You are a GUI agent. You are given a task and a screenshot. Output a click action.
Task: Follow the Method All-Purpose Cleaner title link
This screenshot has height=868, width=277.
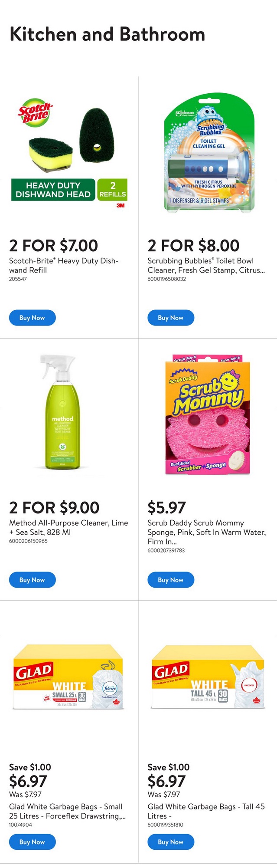coord(68,527)
